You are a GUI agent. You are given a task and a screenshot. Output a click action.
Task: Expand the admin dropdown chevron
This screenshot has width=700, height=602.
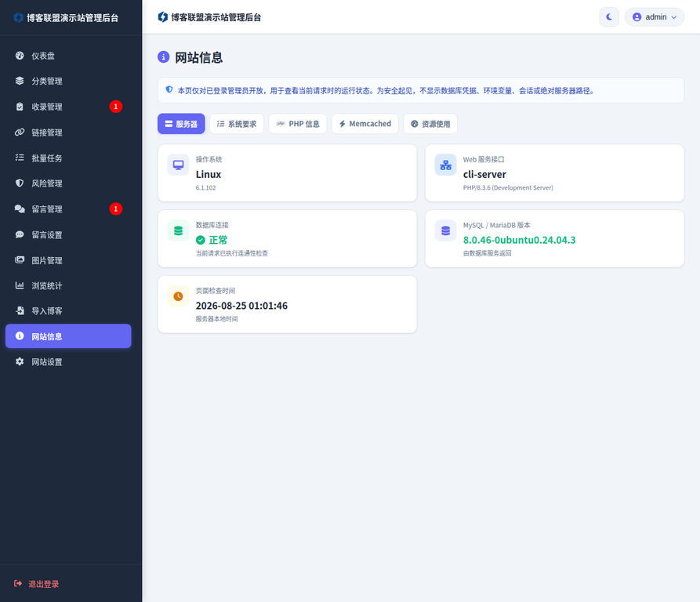(x=674, y=17)
